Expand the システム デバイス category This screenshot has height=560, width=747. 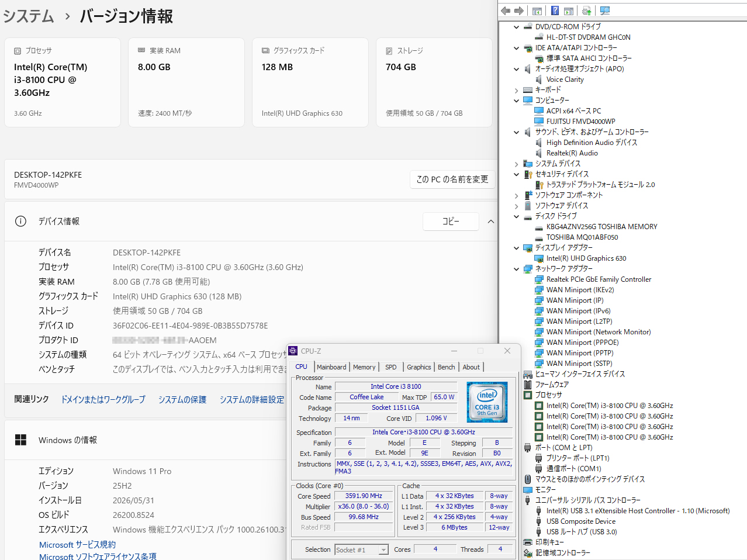pyautogui.click(x=516, y=164)
